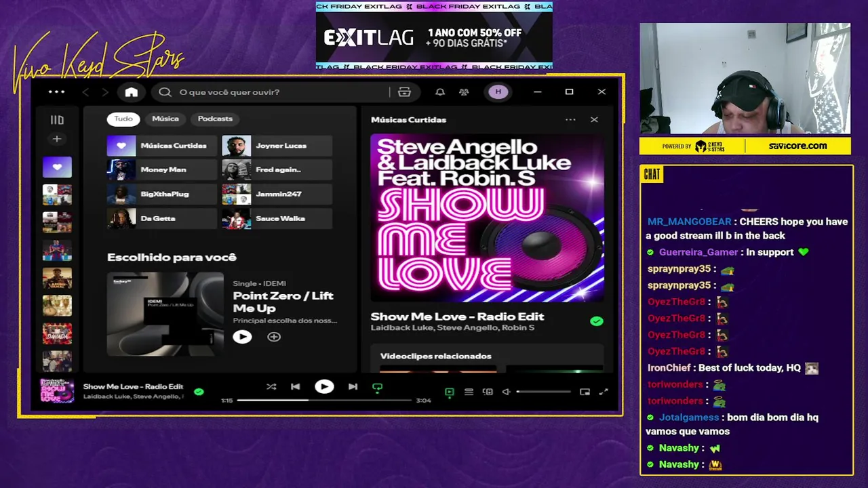Go back with the left arrow

[x=85, y=92]
